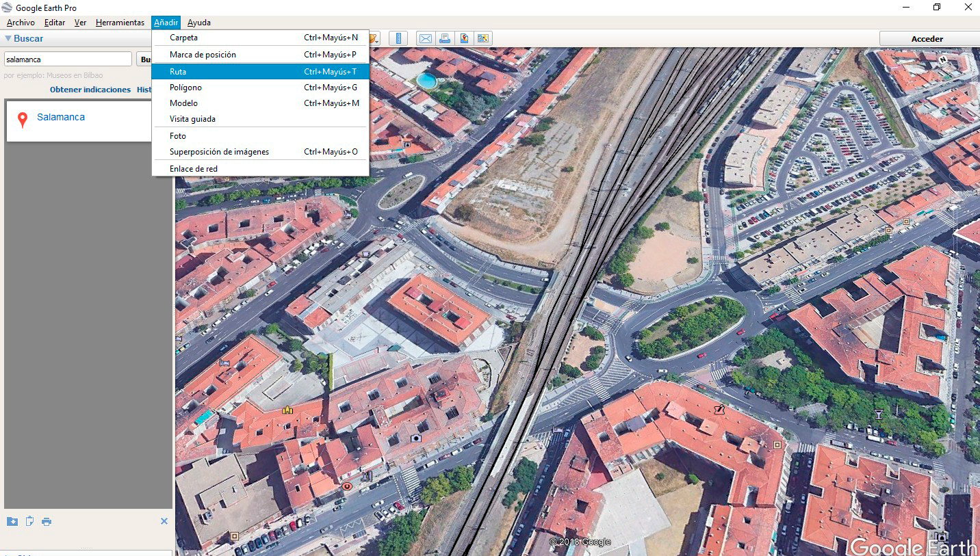Click the Email envelope toolbar icon

tap(425, 38)
